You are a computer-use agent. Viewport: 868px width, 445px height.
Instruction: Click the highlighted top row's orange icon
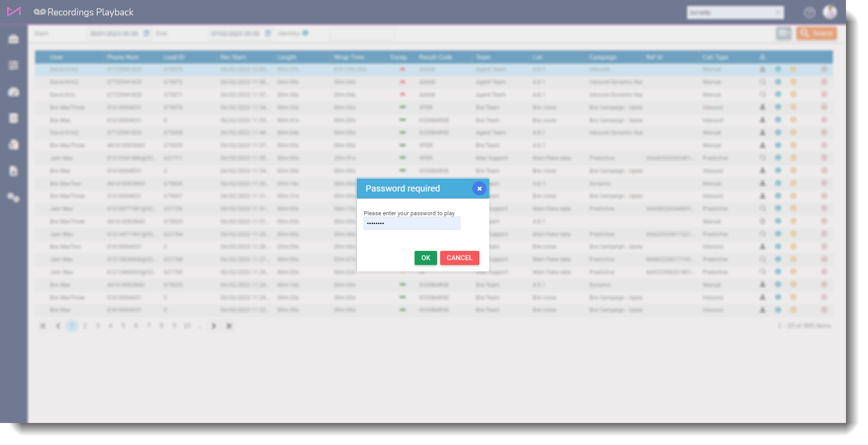(x=793, y=69)
